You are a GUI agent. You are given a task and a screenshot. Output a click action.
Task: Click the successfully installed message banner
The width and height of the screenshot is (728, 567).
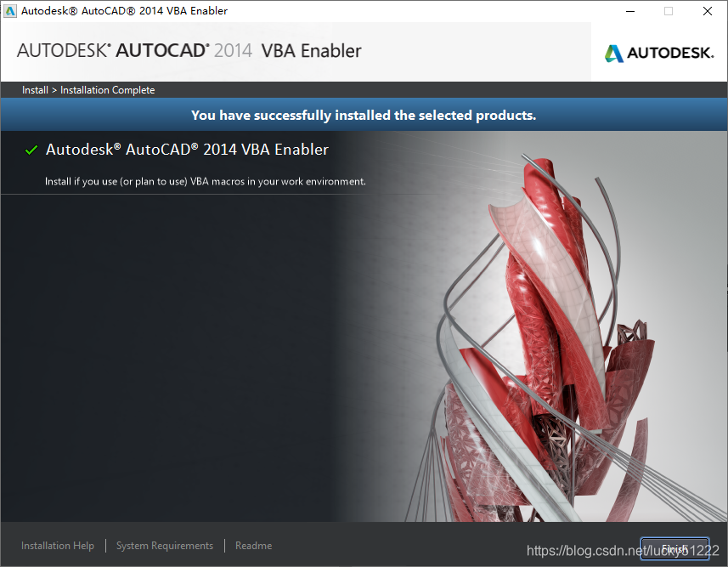364,115
